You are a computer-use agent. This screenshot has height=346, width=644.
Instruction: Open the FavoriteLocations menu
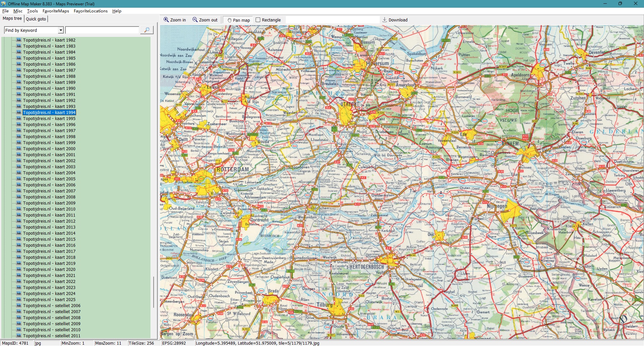pos(91,11)
